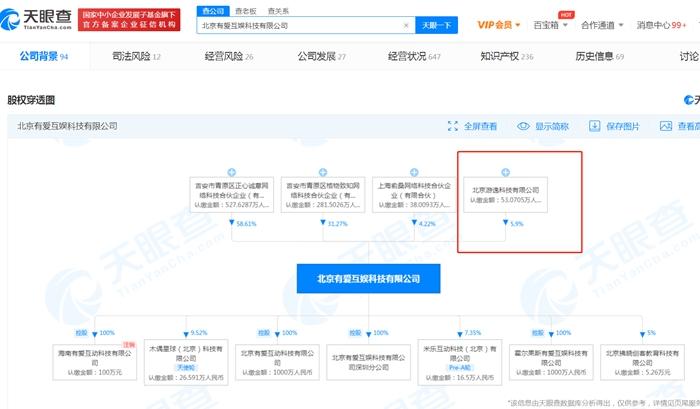Expand plus icon above 31.27% shareholder
The height and width of the screenshot is (409, 700).
(323, 172)
